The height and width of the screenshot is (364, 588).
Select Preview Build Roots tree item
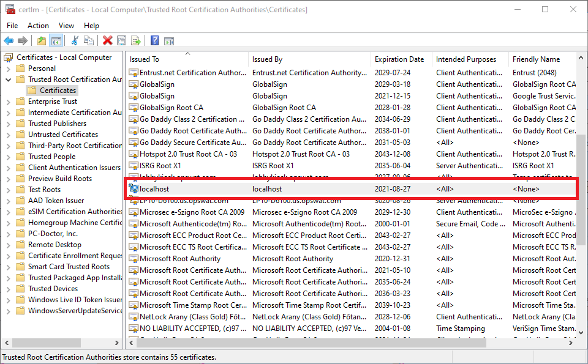(60, 179)
